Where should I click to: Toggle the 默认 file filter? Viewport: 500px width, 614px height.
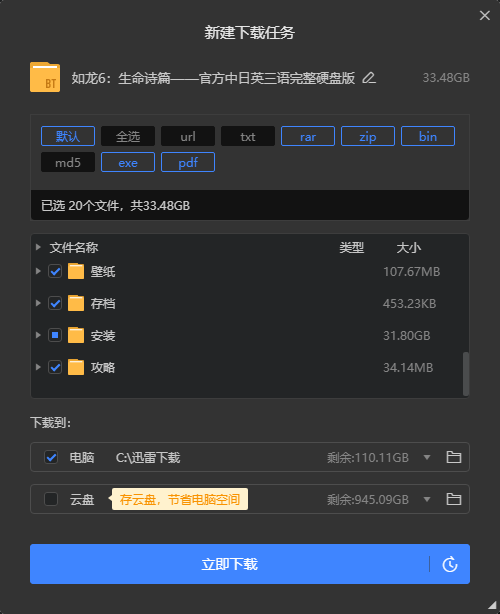coord(68,136)
